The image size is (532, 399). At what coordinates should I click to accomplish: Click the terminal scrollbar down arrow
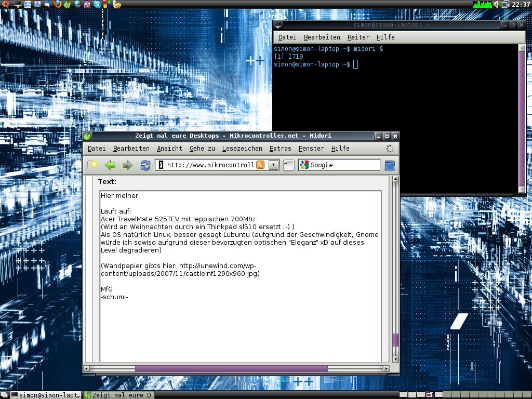tap(522, 190)
